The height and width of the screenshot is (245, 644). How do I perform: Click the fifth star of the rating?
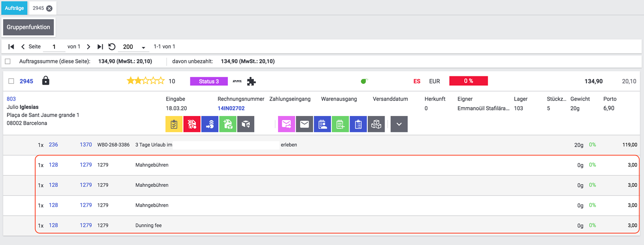click(x=161, y=81)
